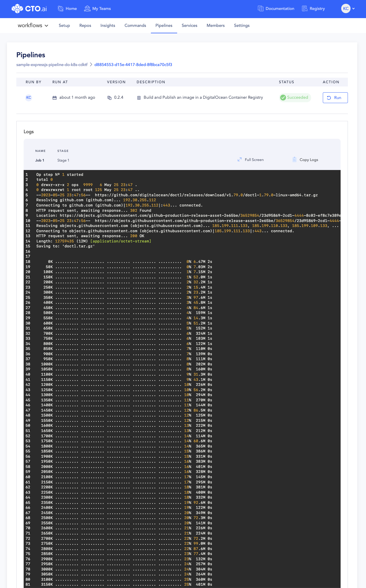Open the Registry link

click(x=317, y=9)
